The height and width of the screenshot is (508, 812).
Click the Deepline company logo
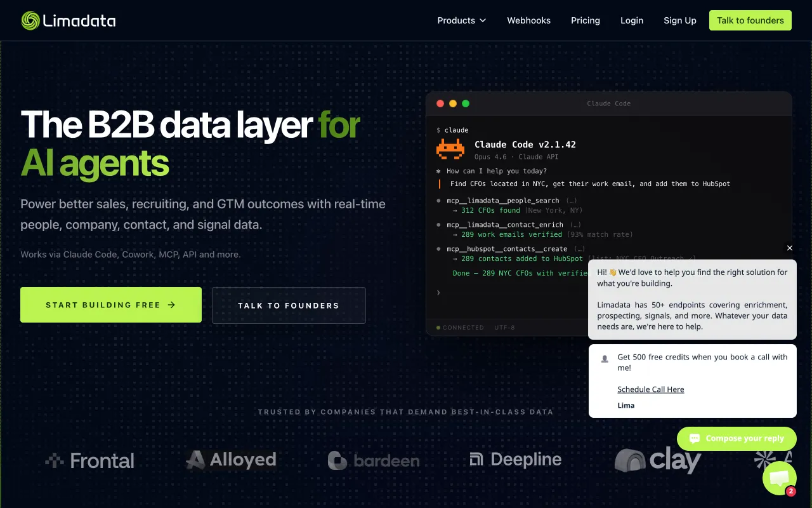(516, 460)
